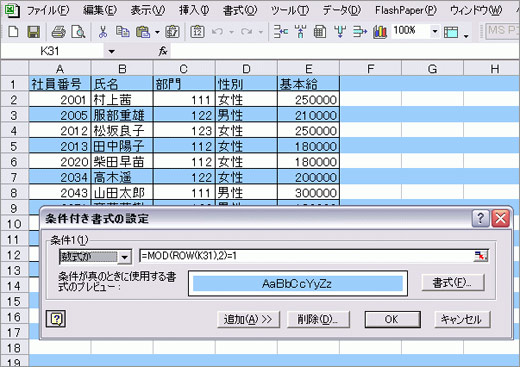Image resolution: width=520 pixels, height=367 pixels.
Task: Click the title bar ? help button
Action: click(480, 218)
